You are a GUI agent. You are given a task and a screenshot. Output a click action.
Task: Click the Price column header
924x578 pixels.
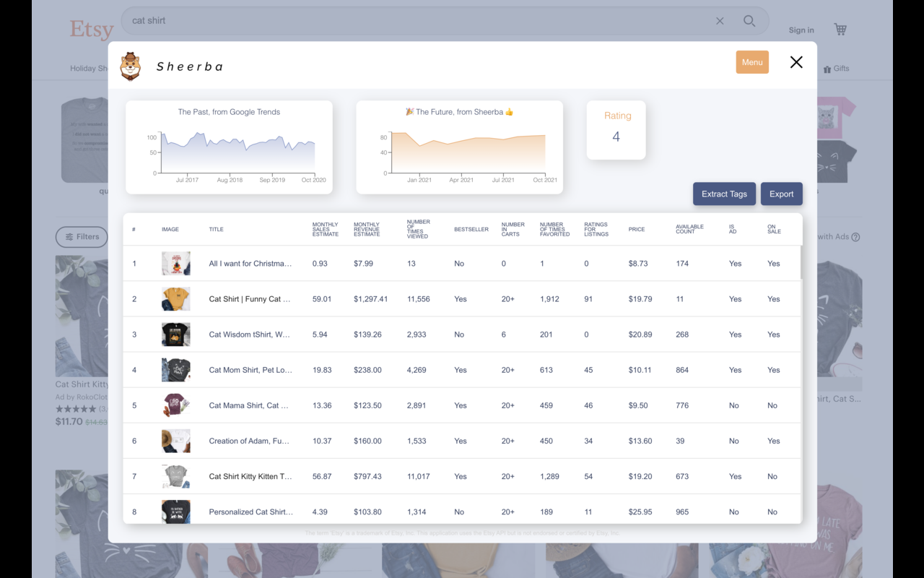point(636,230)
